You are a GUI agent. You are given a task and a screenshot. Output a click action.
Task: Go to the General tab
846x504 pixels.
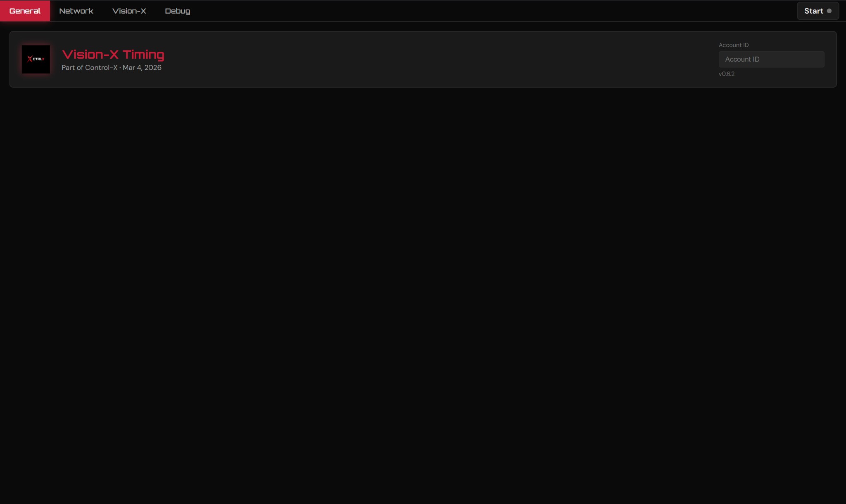tap(25, 11)
